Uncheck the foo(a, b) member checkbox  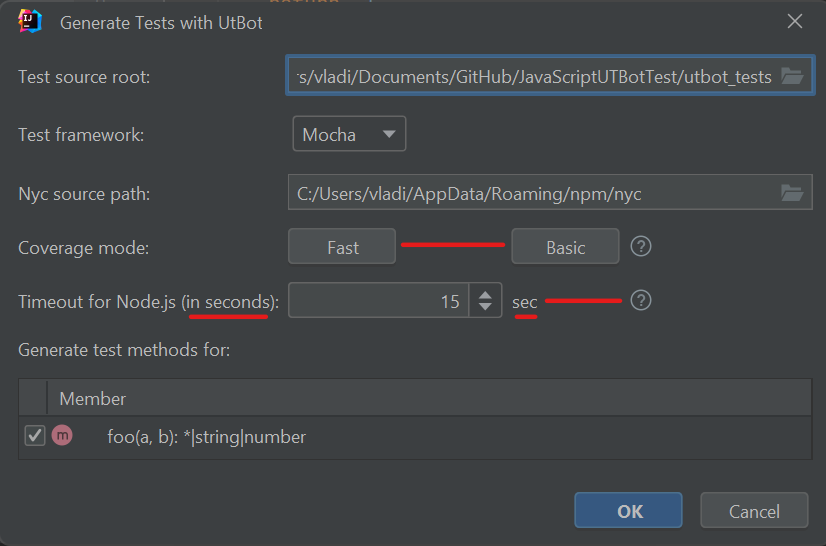pyautogui.click(x=35, y=436)
